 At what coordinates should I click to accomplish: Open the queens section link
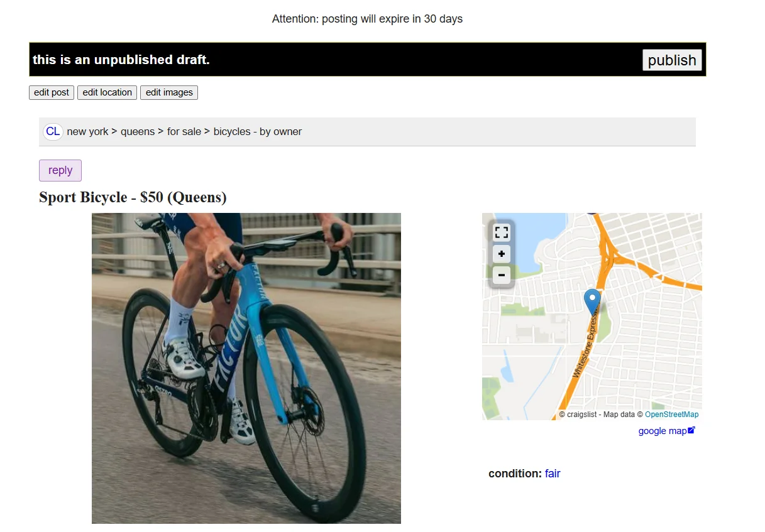[138, 131]
